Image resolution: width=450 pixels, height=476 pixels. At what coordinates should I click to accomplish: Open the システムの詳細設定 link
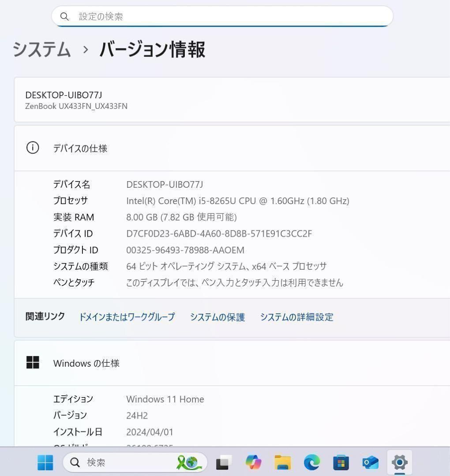tap(297, 317)
